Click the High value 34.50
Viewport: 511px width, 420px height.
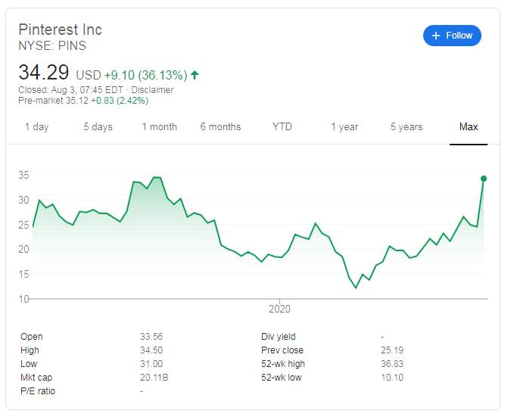[x=151, y=350]
